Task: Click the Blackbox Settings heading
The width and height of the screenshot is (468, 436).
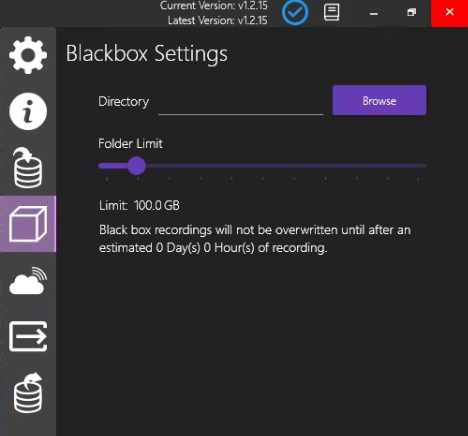Action: [147, 53]
